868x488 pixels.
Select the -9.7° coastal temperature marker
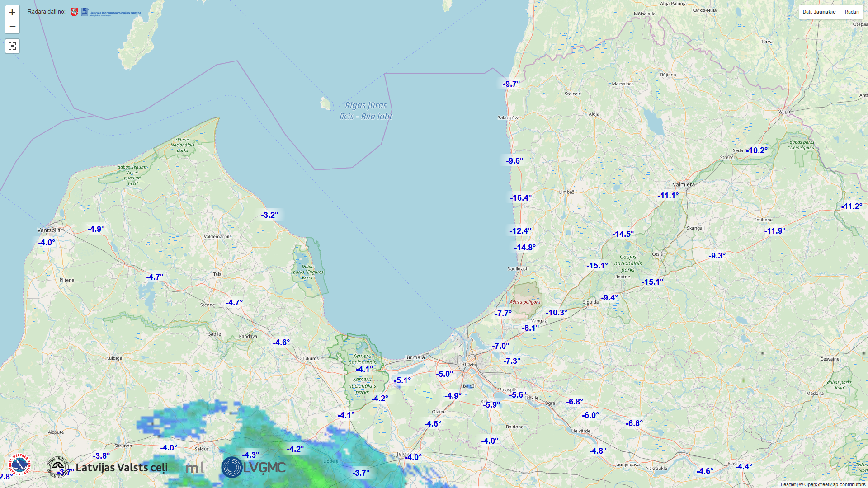tap(511, 84)
